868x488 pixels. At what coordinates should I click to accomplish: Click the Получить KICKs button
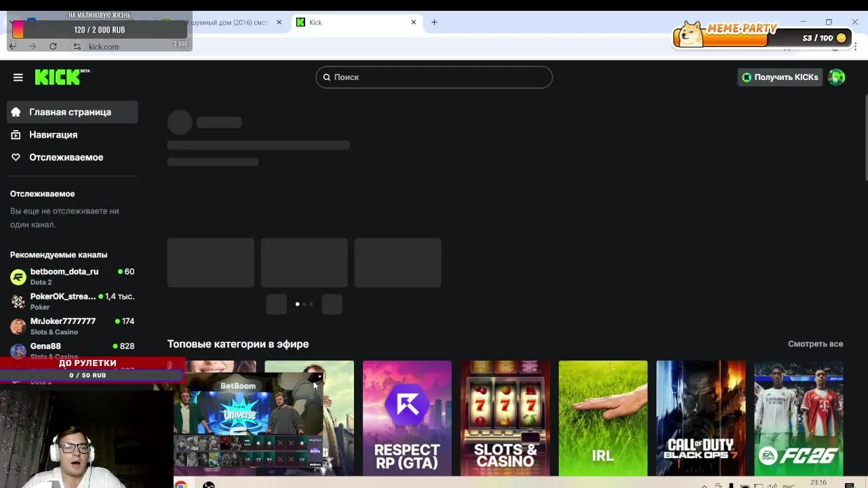(x=780, y=77)
